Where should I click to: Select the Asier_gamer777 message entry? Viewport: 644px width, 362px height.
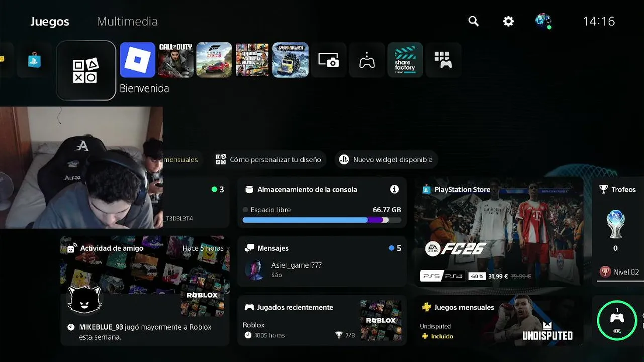pos(322,270)
